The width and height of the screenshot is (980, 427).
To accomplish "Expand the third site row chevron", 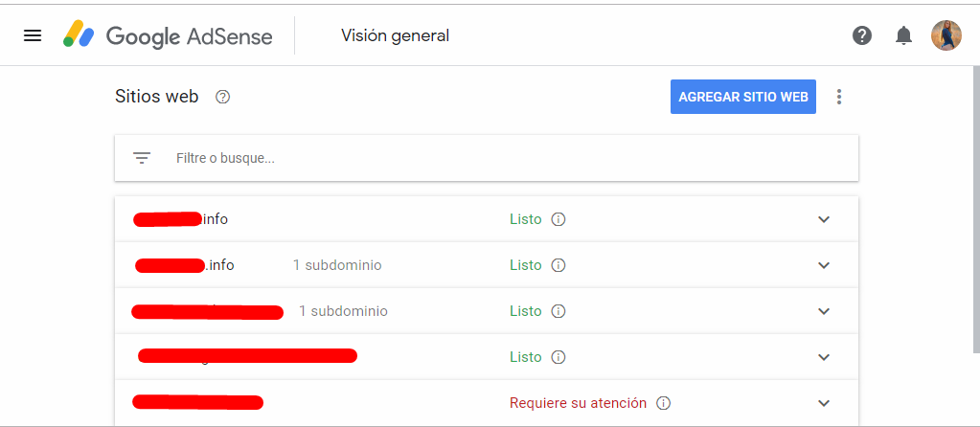I will pos(824,311).
